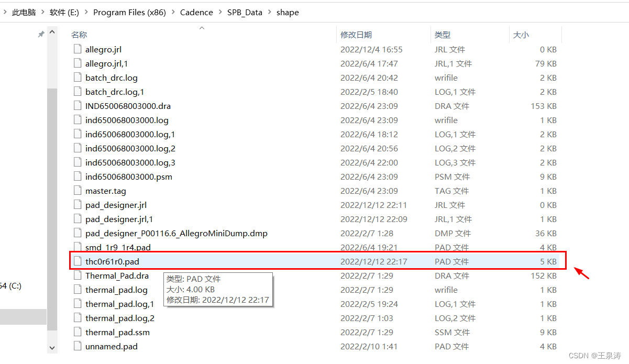Sort files by 修改日期 column header
This screenshot has width=629, height=364.
click(x=356, y=35)
